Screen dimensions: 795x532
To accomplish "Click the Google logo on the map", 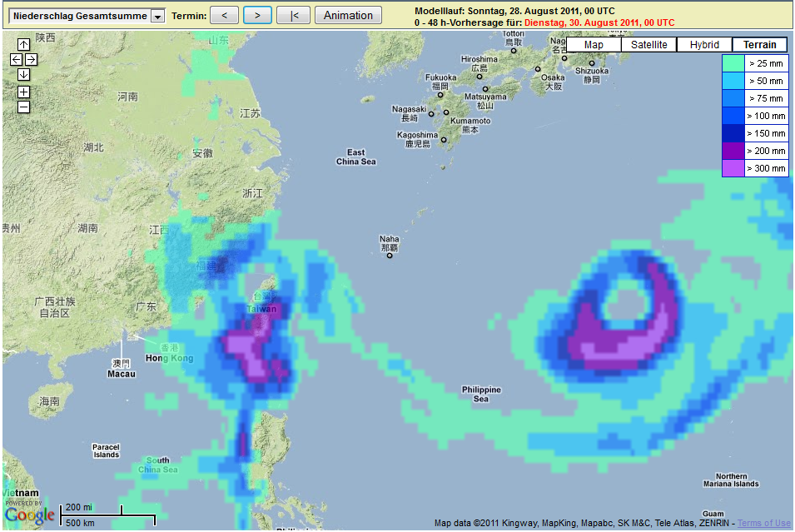I will point(30,515).
